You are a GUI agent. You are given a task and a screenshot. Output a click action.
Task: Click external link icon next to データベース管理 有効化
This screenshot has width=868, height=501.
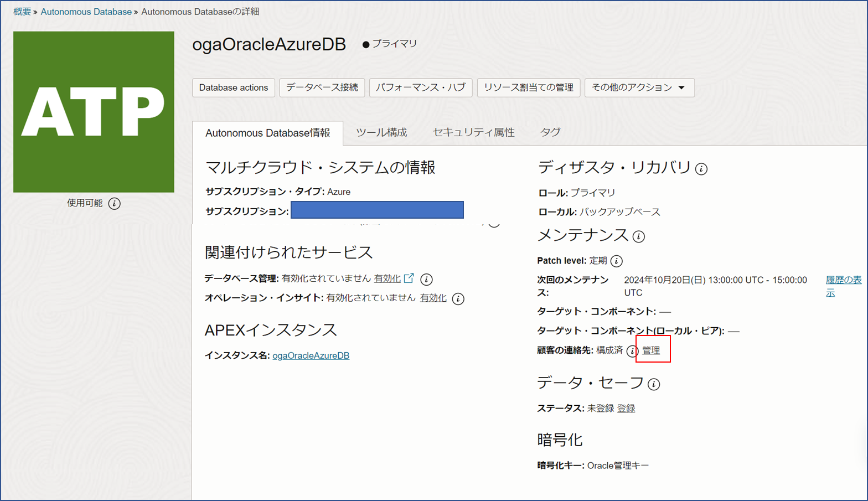click(409, 278)
